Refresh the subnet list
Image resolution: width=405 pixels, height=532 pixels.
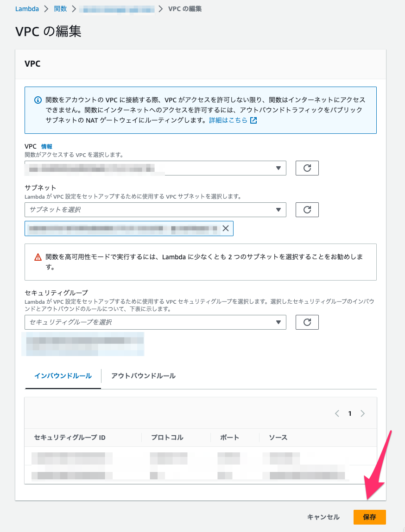307,209
